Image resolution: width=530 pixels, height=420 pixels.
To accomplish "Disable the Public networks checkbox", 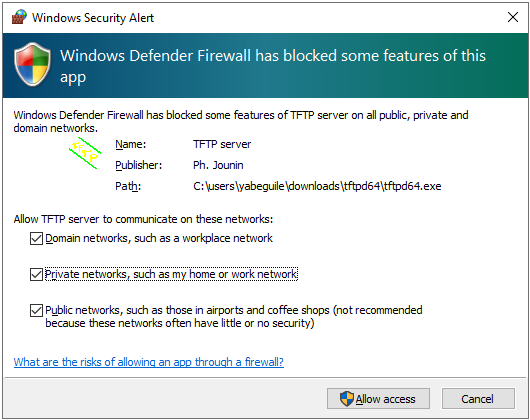I will point(36,310).
